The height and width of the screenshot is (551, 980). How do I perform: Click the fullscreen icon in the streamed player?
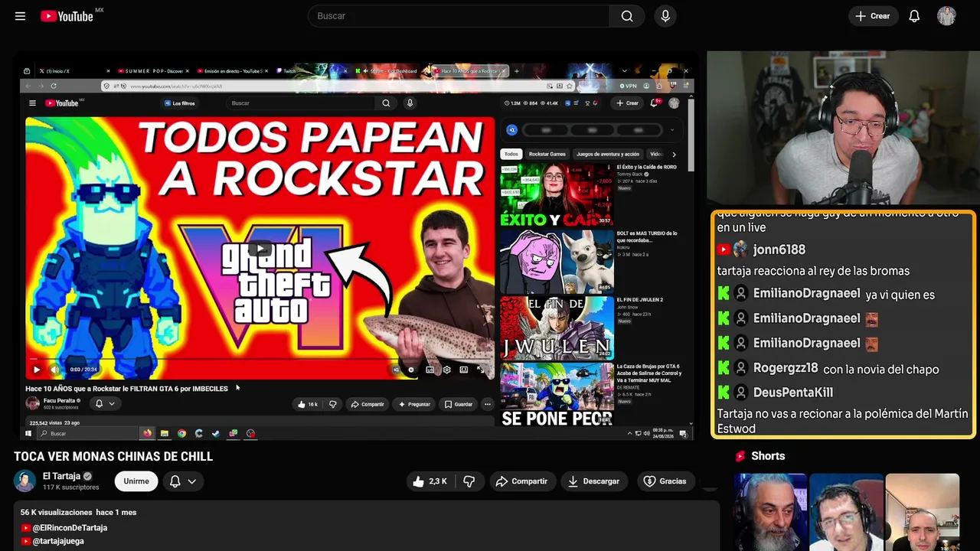[481, 370]
